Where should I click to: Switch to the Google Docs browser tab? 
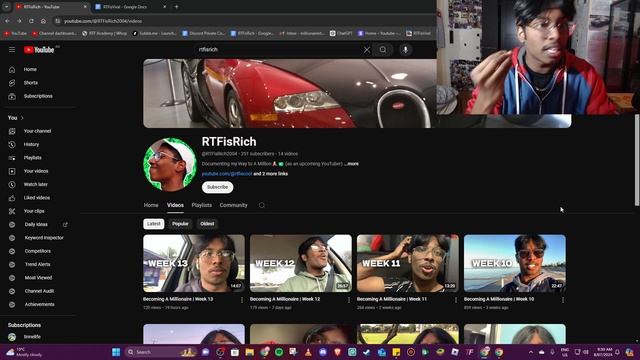[x=129, y=7]
